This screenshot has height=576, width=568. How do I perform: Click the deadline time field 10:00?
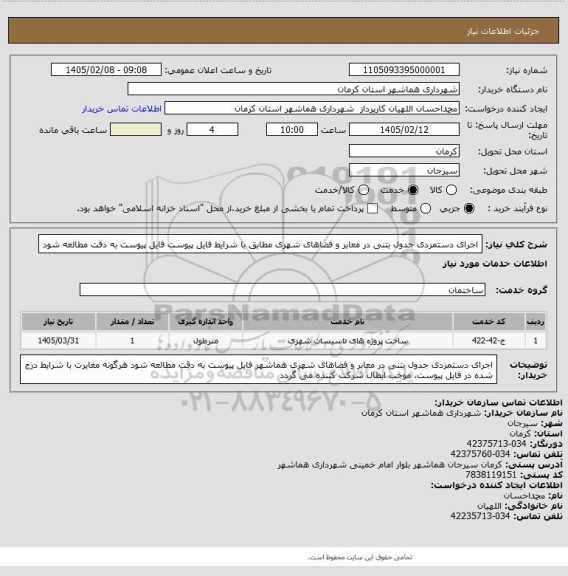[292, 130]
